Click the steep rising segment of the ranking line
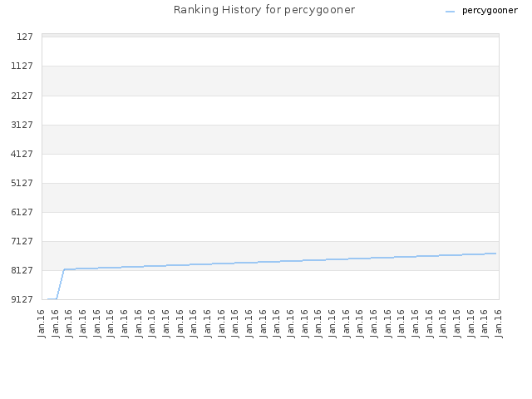The width and height of the screenshot is (532, 399). (x=60, y=284)
